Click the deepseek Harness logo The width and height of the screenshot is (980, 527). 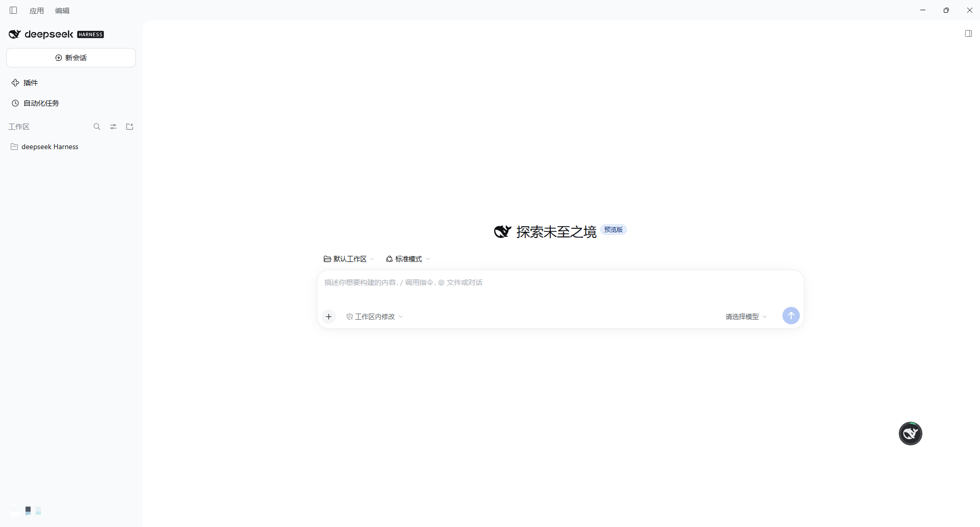coord(56,34)
